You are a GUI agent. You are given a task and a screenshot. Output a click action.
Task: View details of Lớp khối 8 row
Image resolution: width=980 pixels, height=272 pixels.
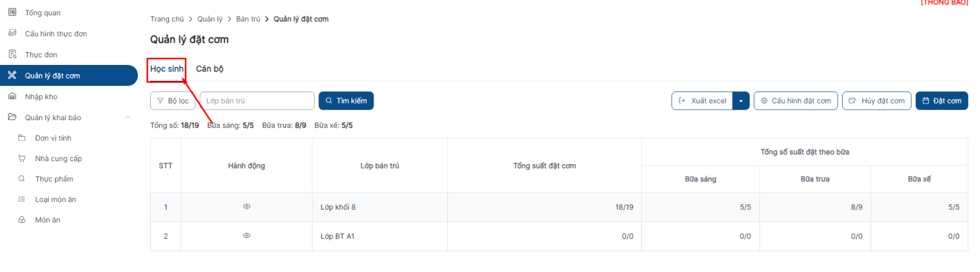tap(247, 206)
